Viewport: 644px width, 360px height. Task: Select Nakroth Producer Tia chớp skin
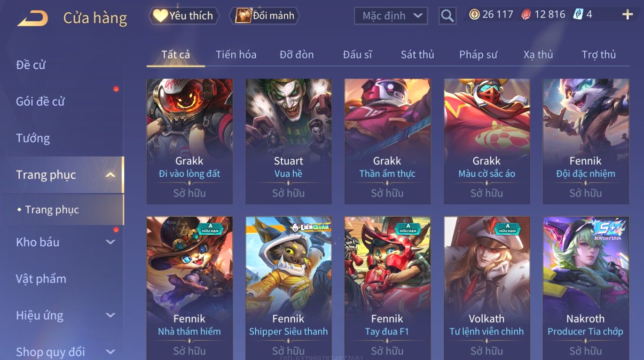(x=586, y=287)
